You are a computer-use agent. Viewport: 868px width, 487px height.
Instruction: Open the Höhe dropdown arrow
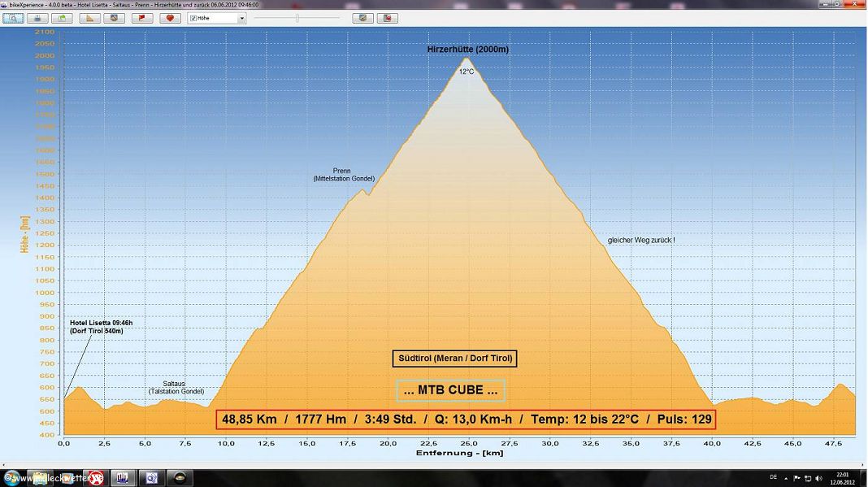241,18
